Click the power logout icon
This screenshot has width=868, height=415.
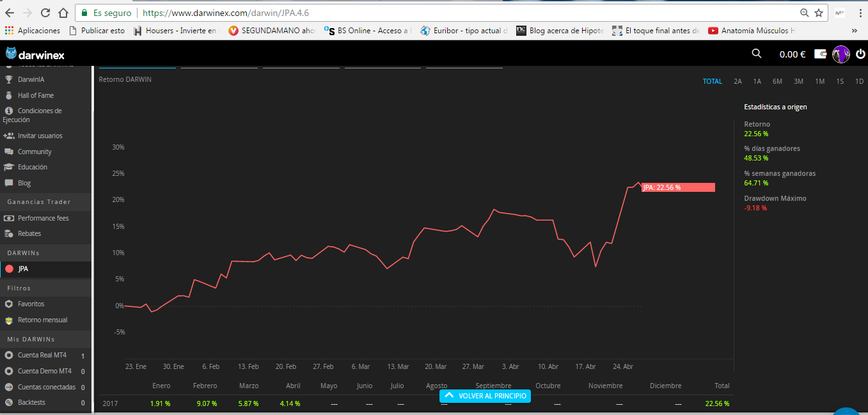pos(860,54)
